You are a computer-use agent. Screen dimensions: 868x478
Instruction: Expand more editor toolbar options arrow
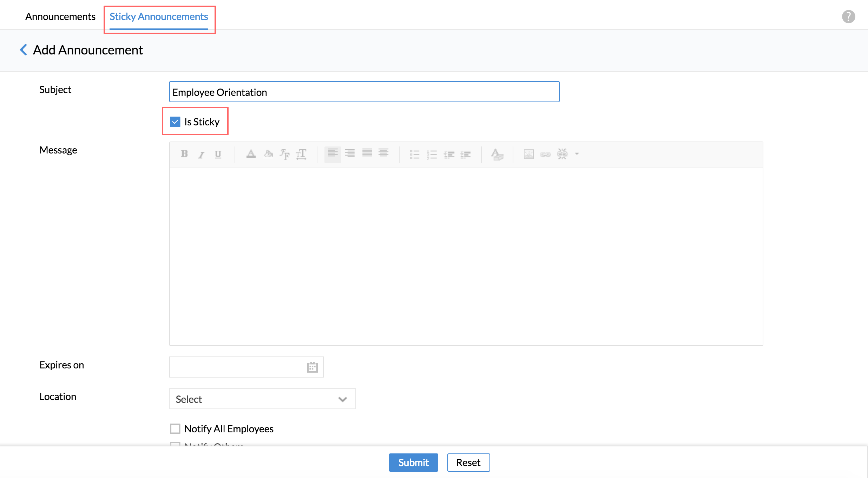point(577,154)
